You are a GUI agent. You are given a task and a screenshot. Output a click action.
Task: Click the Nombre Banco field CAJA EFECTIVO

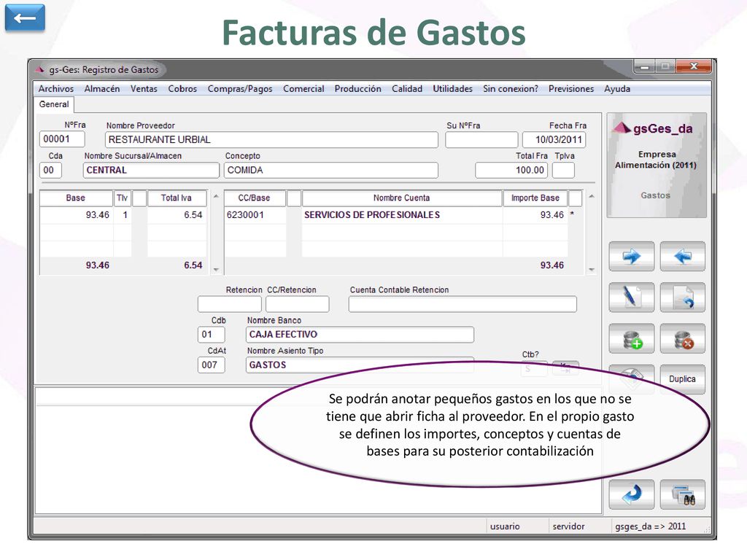360,334
